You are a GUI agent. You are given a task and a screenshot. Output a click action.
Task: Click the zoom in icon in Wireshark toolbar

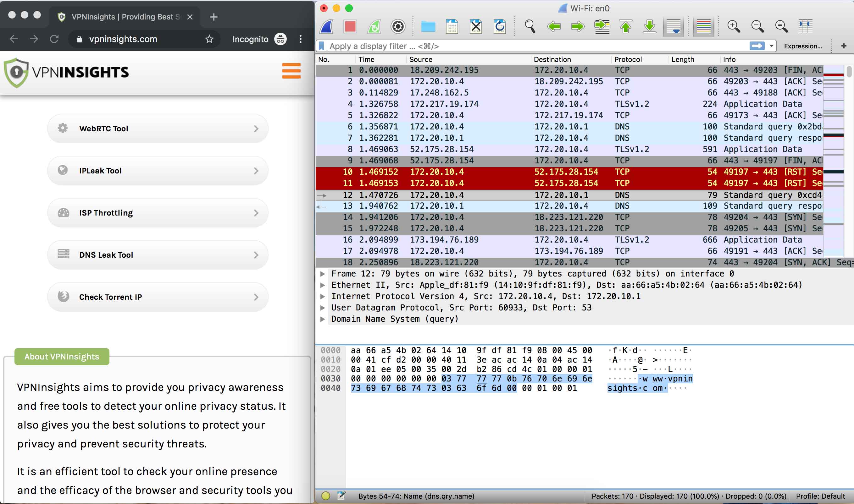pyautogui.click(x=733, y=26)
